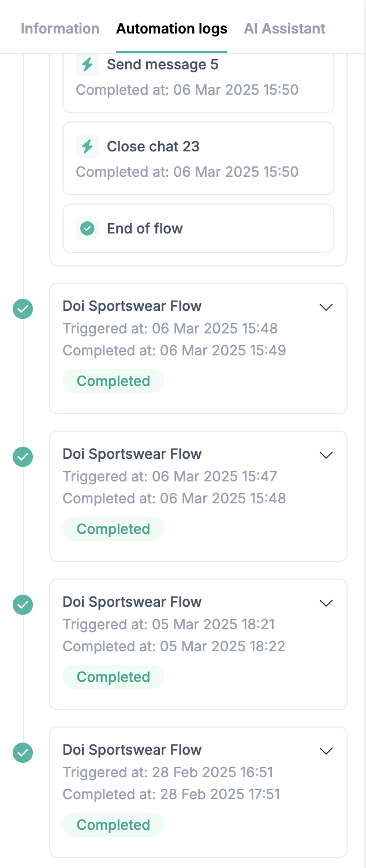This screenshot has width=366, height=868.
Task: Click lightning icon beside Send message 5
Action: 87,65
